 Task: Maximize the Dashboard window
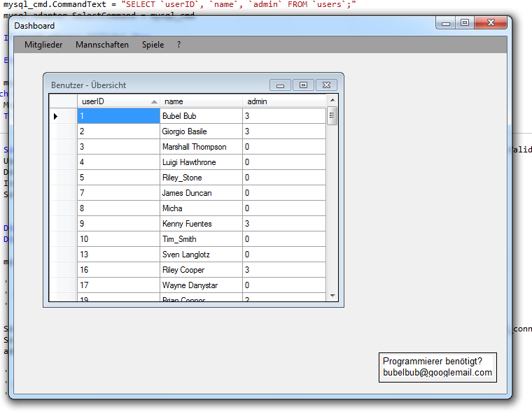click(464, 23)
